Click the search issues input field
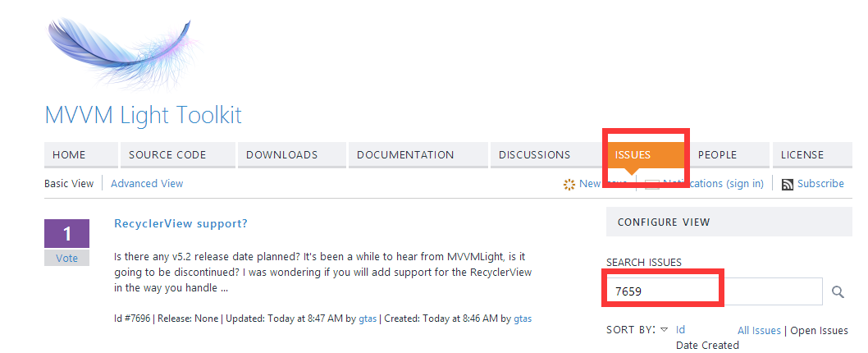 (x=715, y=291)
